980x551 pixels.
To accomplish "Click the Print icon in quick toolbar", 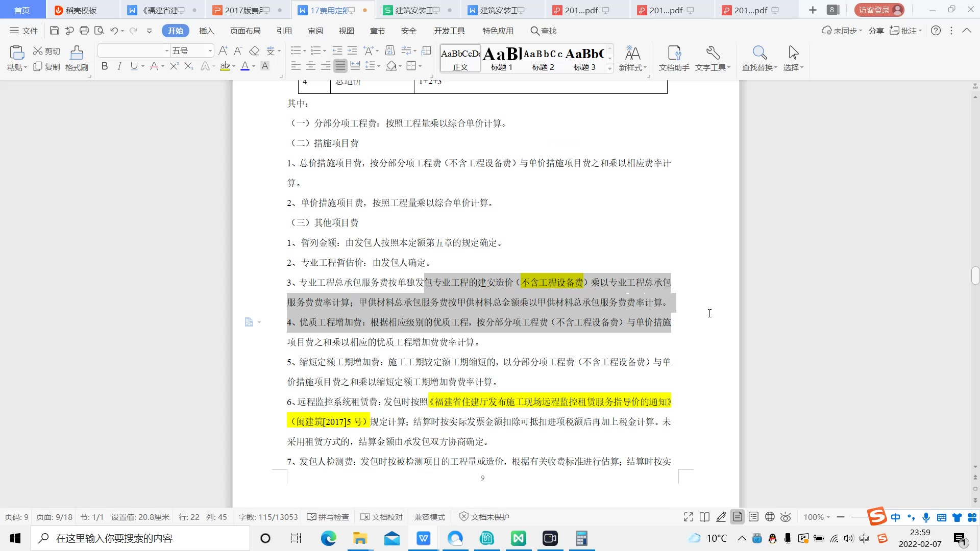I will click(84, 31).
